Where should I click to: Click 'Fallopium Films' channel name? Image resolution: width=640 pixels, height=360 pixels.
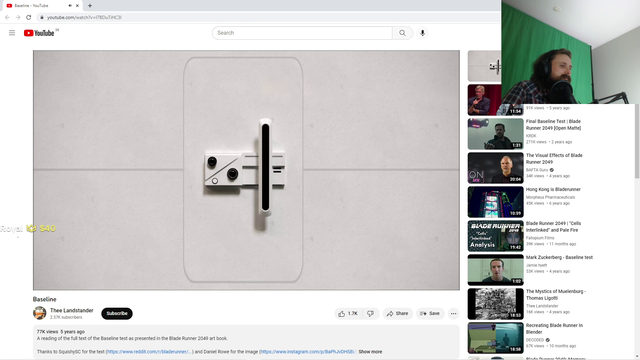coord(540,238)
